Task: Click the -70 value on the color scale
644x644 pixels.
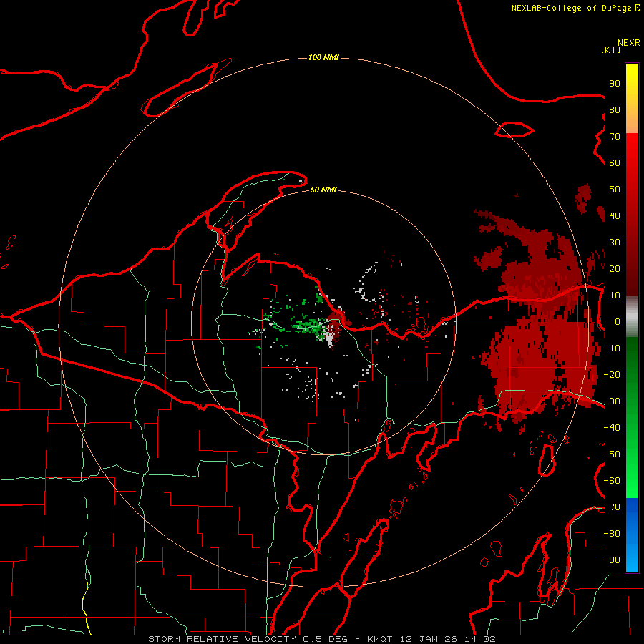Action: click(x=612, y=507)
